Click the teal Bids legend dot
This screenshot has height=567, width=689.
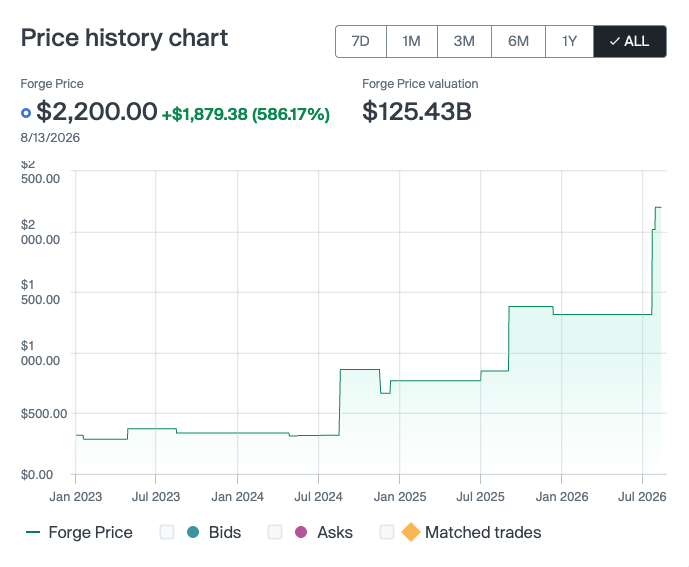point(193,532)
